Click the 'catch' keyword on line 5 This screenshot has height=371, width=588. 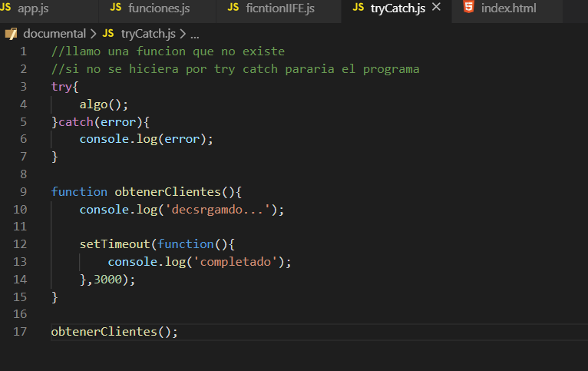point(76,122)
